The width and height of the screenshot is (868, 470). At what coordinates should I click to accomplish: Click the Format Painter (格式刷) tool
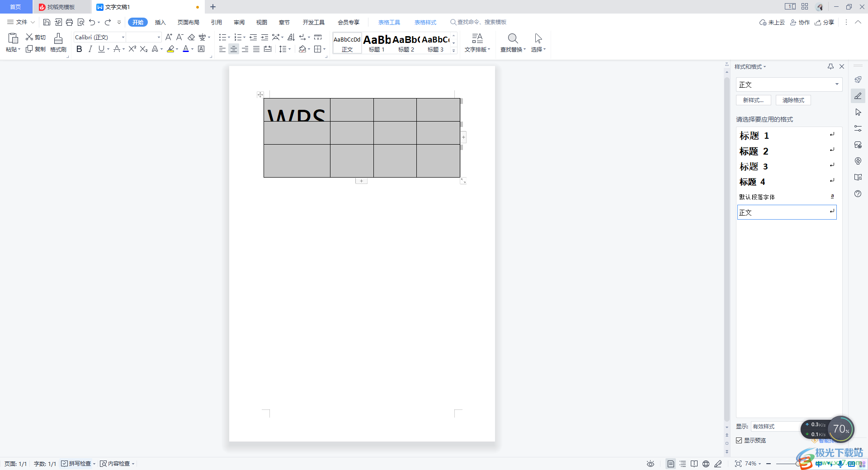pos(58,43)
